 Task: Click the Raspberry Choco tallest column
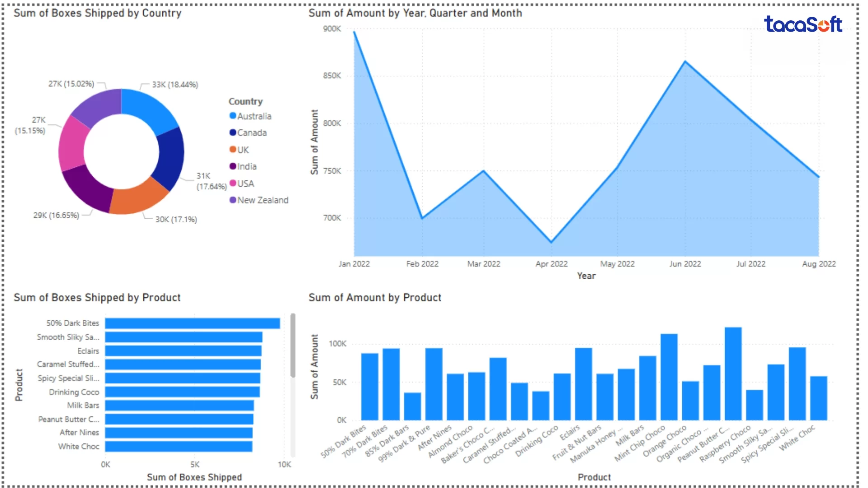tap(733, 374)
